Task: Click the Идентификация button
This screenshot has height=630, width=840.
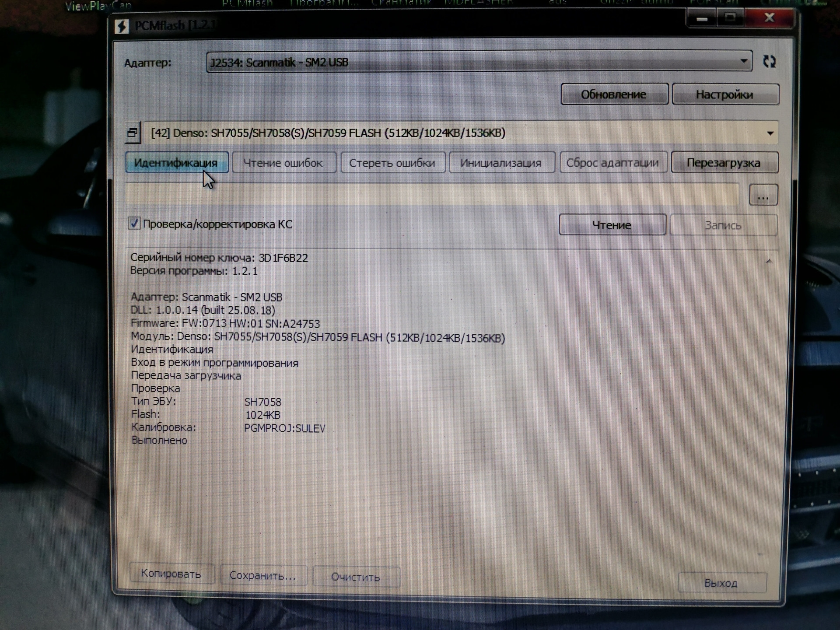Action: coord(177,162)
